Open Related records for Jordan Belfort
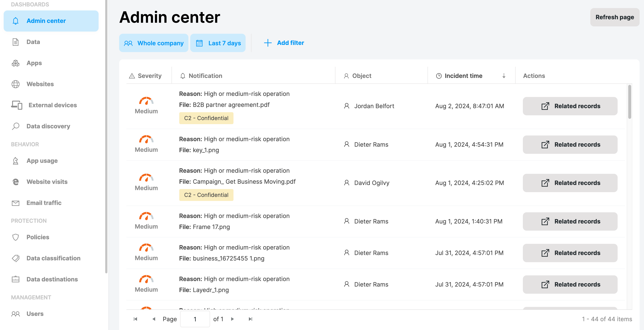This screenshot has width=644, height=330. tap(570, 106)
